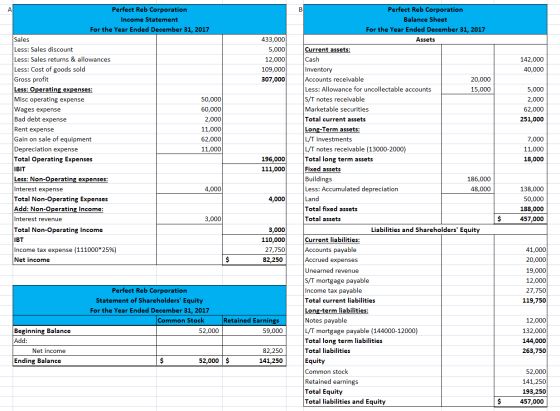Select 'Total Equity' row label
Image resolution: width=560 pixels, height=411 pixels.
[x=324, y=392]
